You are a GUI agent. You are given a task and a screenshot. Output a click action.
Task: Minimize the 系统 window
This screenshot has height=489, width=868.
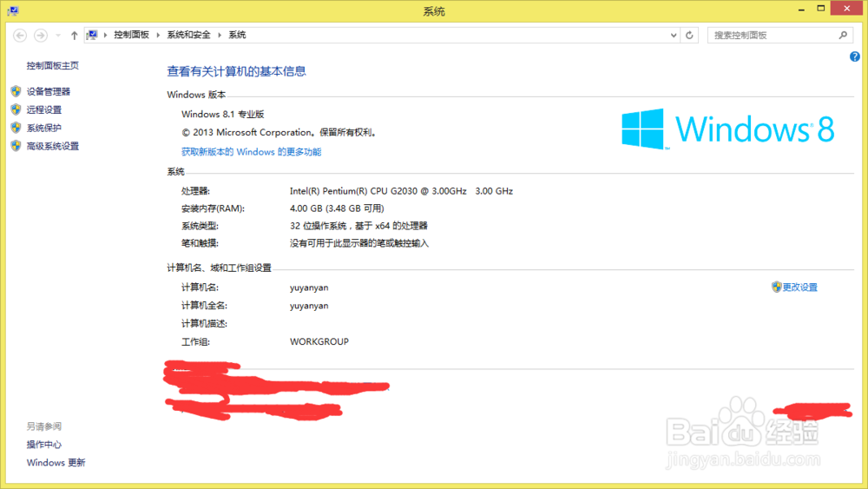tap(801, 9)
